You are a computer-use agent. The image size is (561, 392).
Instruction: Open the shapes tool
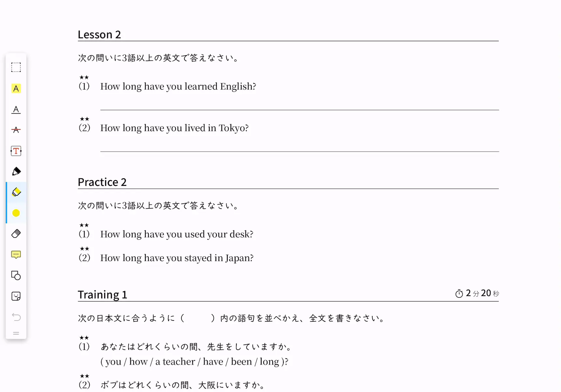(16, 275)
